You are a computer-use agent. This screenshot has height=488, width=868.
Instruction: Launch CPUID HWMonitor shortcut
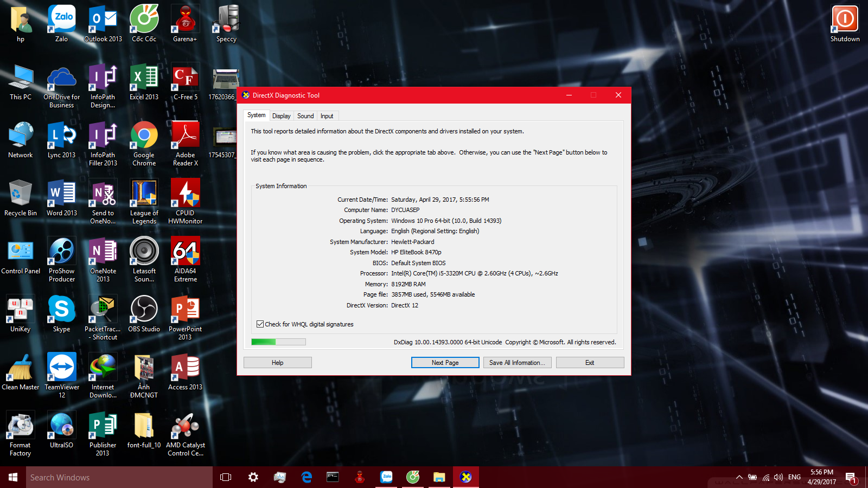(x=185, y=202)
